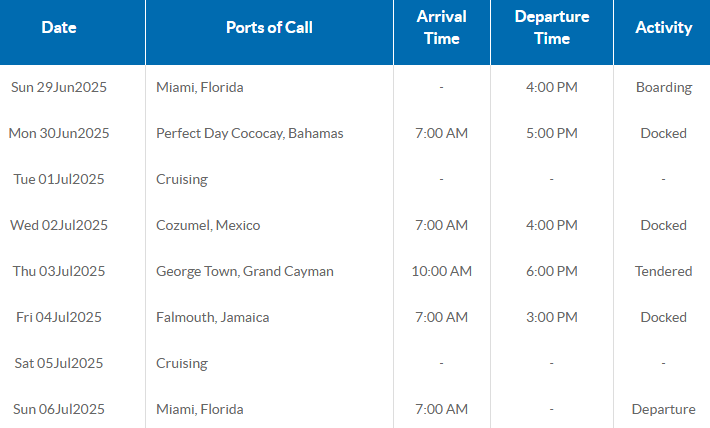Select the Tue 01Jul2025 date cell

pyautogui.click(x=59, y=179)
